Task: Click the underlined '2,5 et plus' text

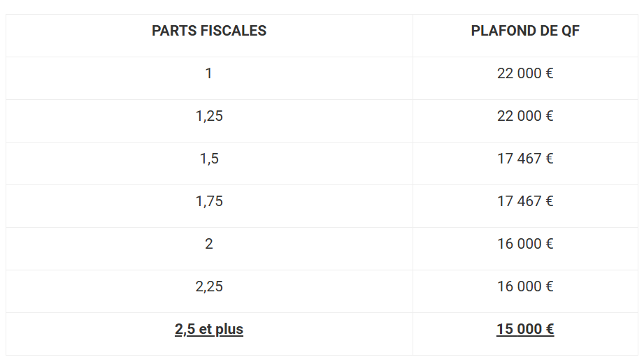Action: 209,330
